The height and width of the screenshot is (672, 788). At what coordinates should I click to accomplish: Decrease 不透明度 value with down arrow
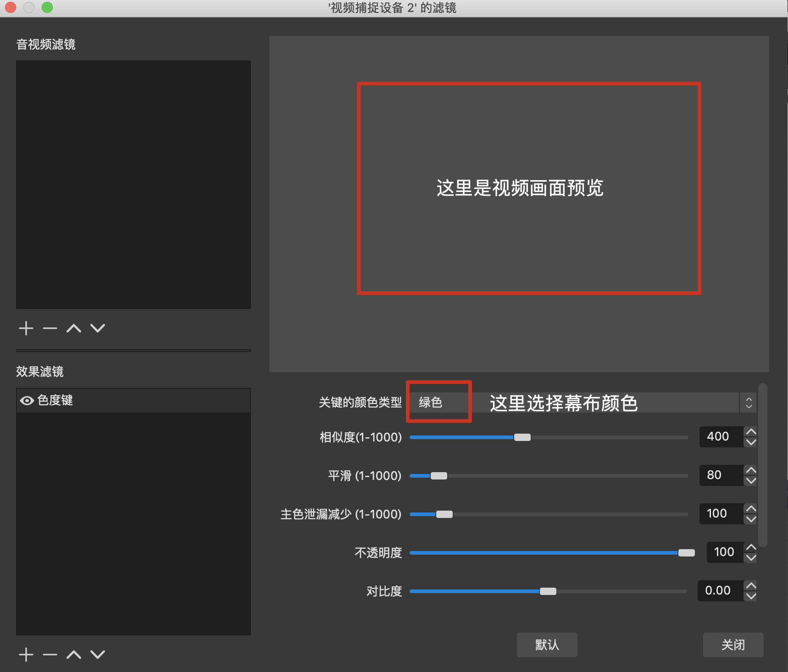pyautogui.click(x=751, y=558)
